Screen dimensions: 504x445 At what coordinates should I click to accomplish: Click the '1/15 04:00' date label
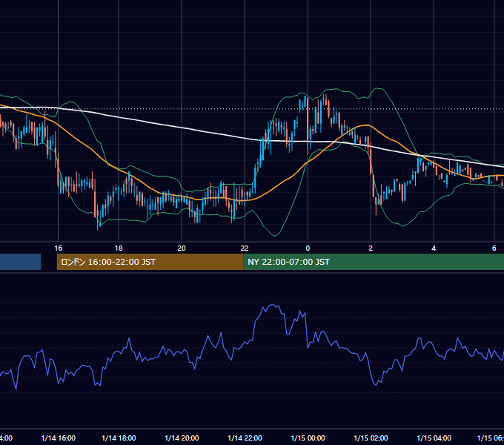(434, 438)
